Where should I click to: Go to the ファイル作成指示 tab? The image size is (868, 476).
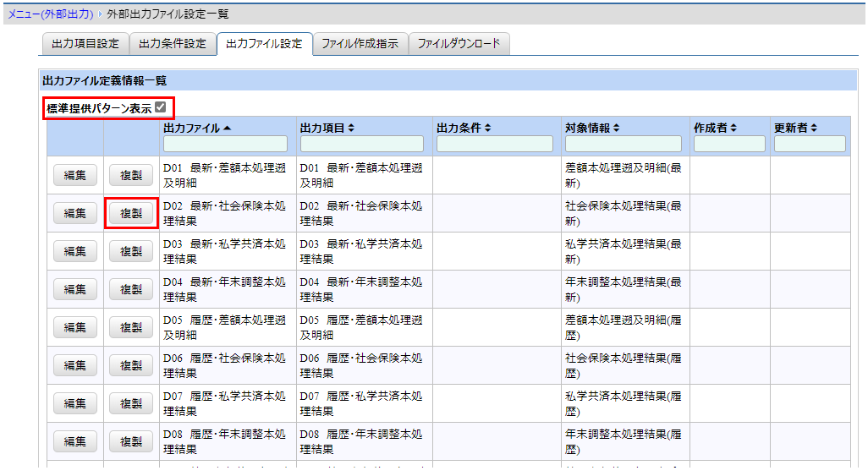click(360, 44)
